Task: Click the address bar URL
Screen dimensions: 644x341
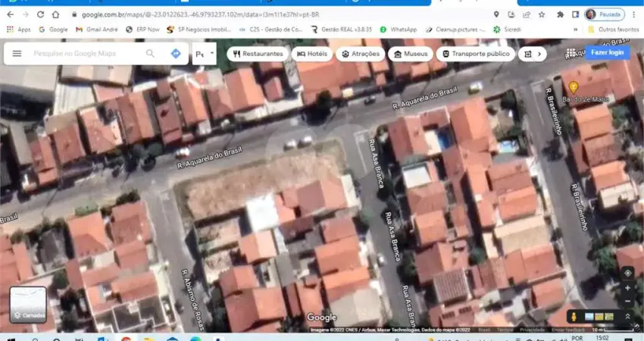Action: coord(201,15)
